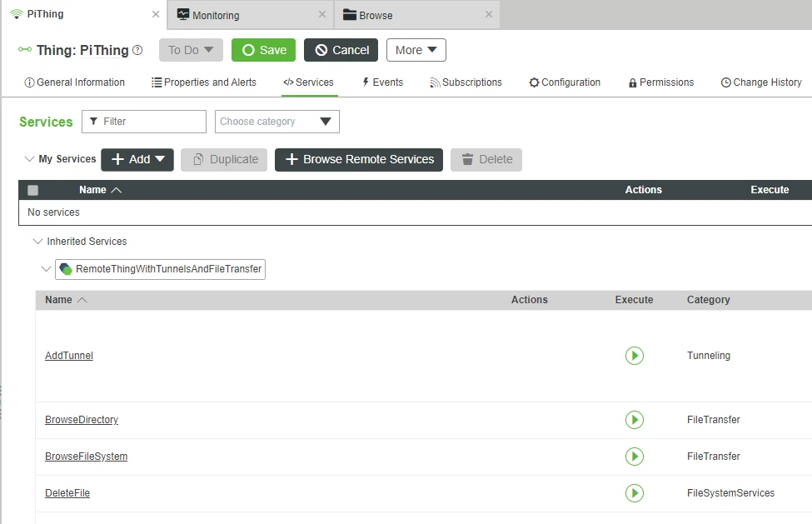Image resolution: width=812 pixels, height=524 pixels.
Task: Close the Browse tab
Action: point(488,14)
